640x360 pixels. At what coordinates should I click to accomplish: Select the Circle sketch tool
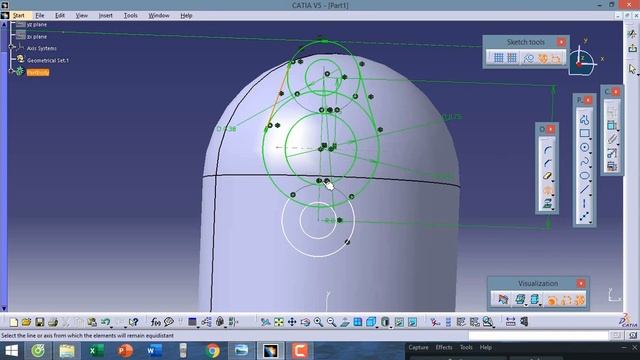click(x=584, y=147)
